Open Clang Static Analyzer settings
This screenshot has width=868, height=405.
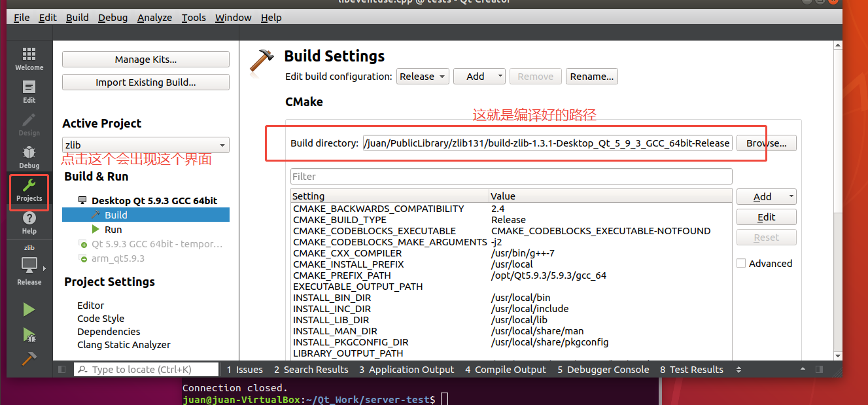(x=124, y=345)
